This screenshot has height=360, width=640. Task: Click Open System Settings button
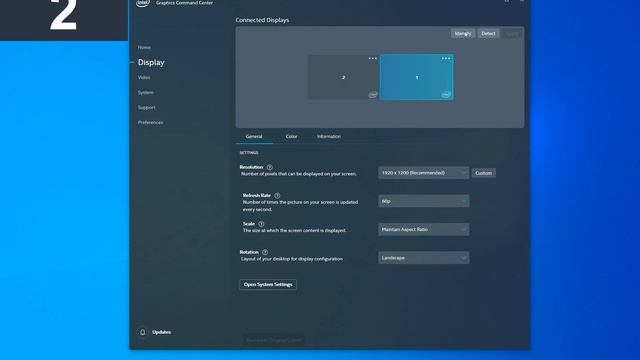tap(268, 284)
